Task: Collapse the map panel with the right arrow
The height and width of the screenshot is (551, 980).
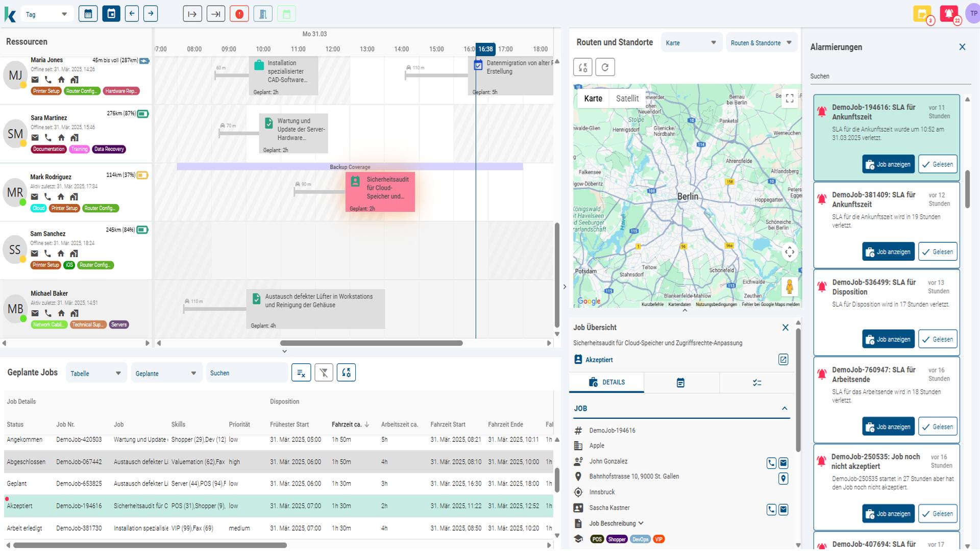Action: 565,287
